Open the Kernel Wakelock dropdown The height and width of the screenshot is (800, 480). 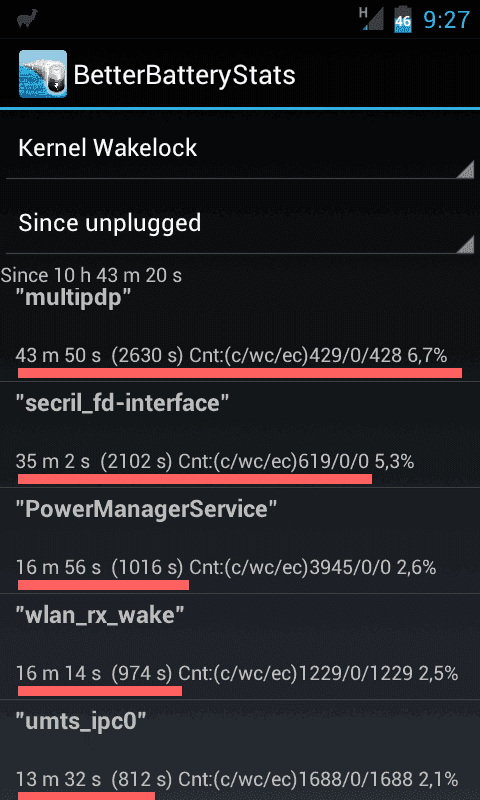[x=240, y=148]
